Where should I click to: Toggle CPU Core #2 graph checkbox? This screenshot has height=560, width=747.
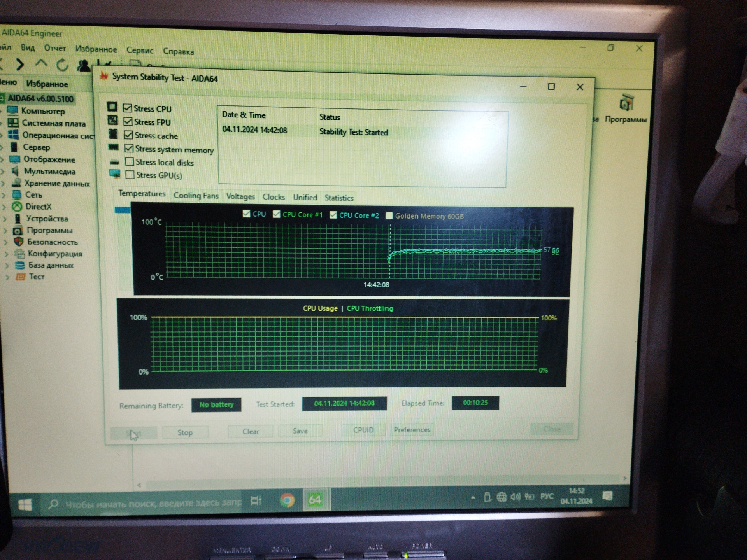(333, 215)
